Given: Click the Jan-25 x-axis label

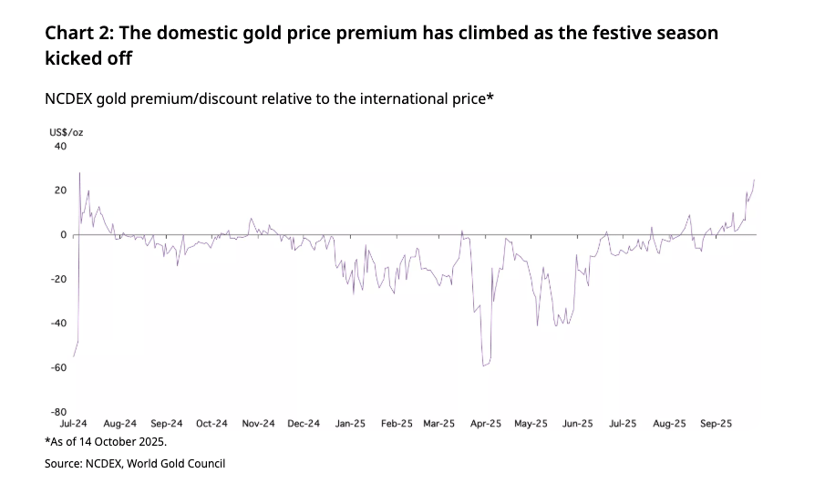Looking at the screenshot, I should click(x=350, y=424).
